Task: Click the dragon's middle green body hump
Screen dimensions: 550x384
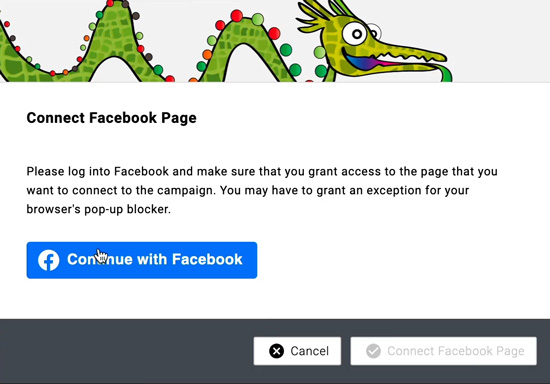Action: tap(246, 46)
